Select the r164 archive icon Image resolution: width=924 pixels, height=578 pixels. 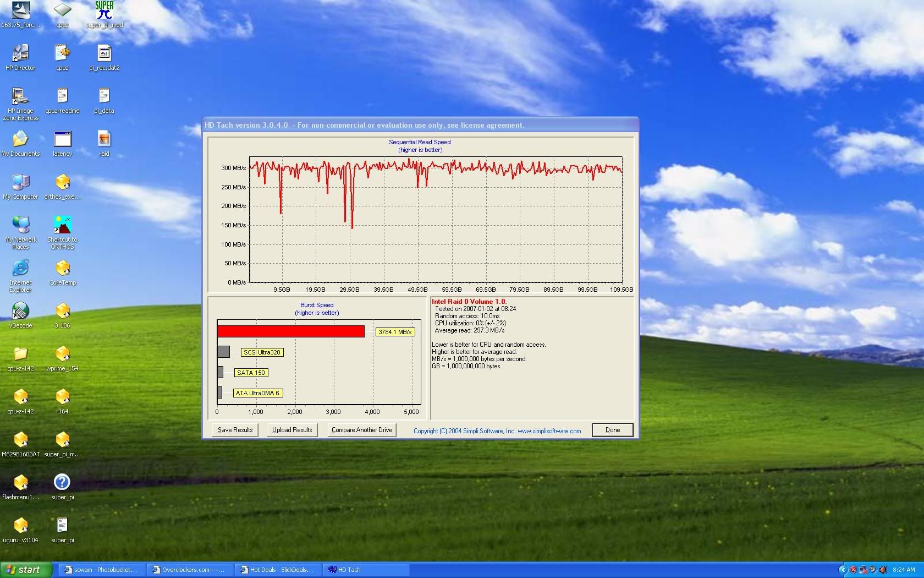click(x=62, y=401)
